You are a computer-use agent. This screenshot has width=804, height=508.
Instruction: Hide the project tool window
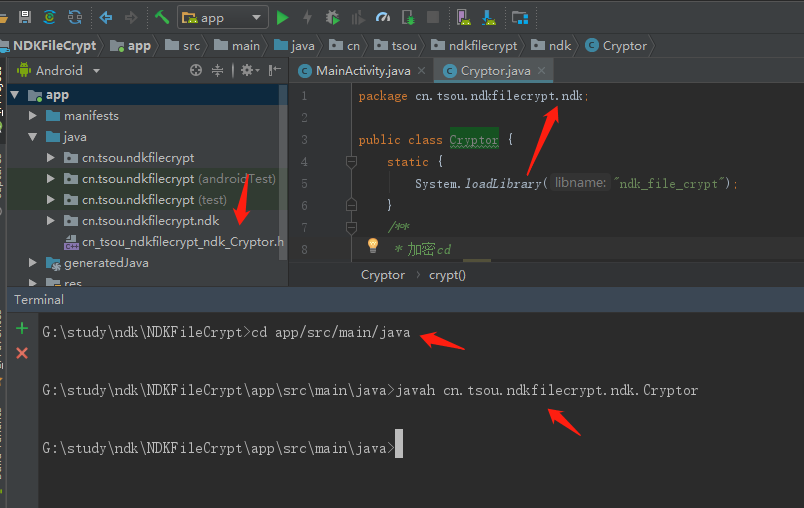coord(275,70)
